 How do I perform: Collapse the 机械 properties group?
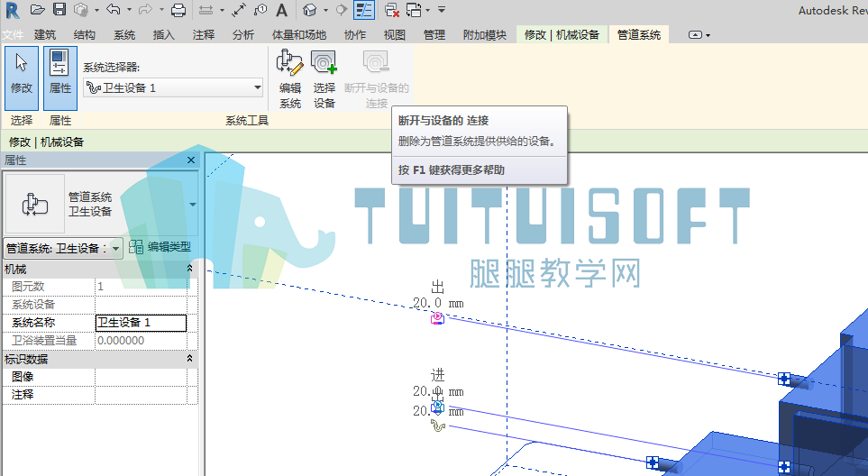189,269
